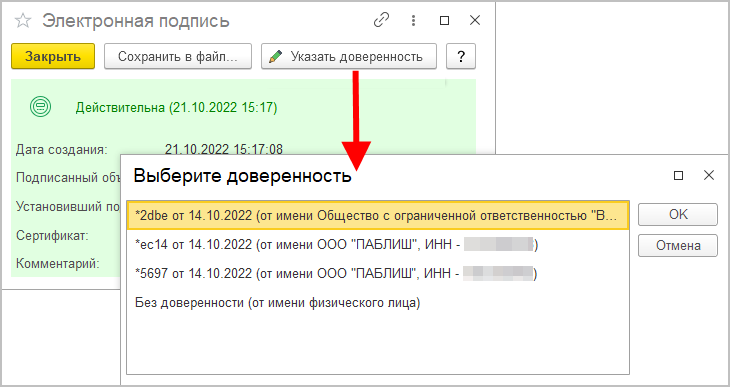This screenshot has width=730, height=387.
Task: Close the Электронная подпись window with X
Action: (474, 20)
